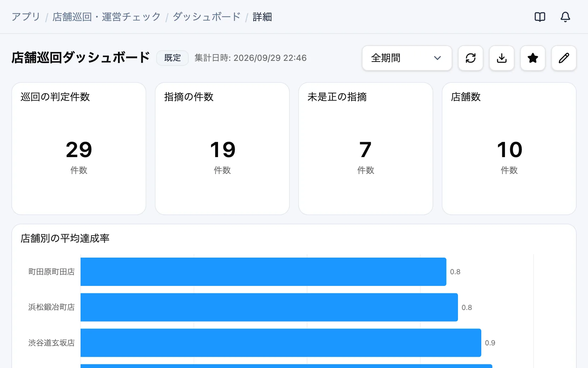Open notifications bell
588x368 pixels.
(x=565, y=17)
